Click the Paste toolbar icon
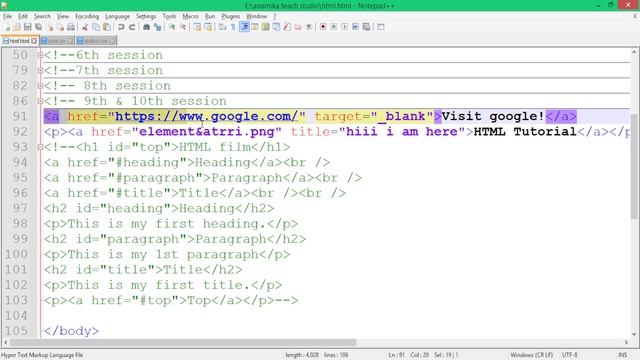This screenshot has width=640, height=360. (107, 27)
